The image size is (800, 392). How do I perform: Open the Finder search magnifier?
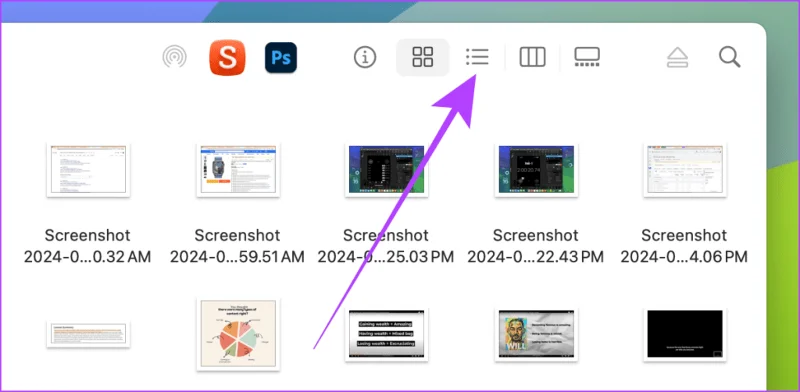pyautogui.click(x=730, y=57)
